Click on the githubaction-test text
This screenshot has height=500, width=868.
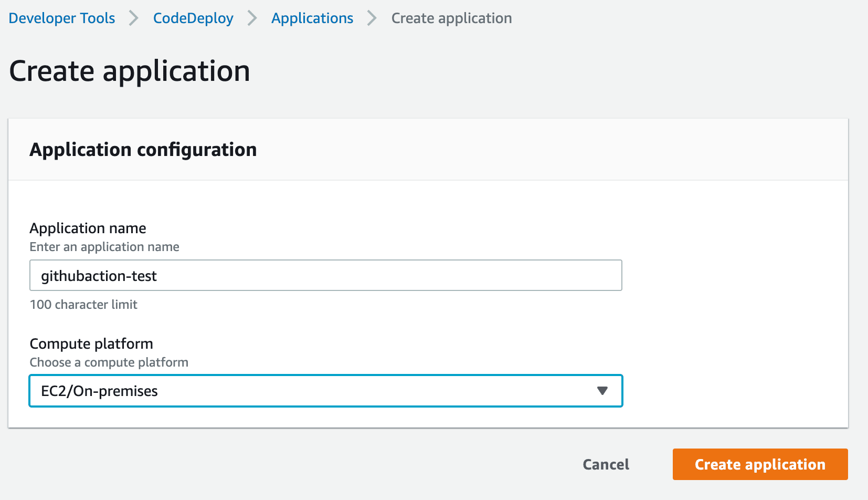click(99, 276)
